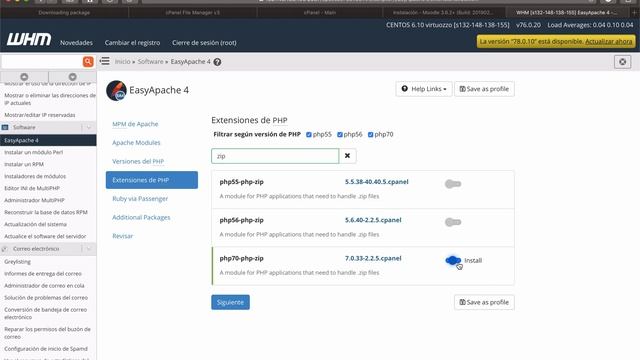This screenshot has width=640, height=360.
Task: Click the bottom Save as profile button
Action: pyautogui.click(x=484, y=302)
